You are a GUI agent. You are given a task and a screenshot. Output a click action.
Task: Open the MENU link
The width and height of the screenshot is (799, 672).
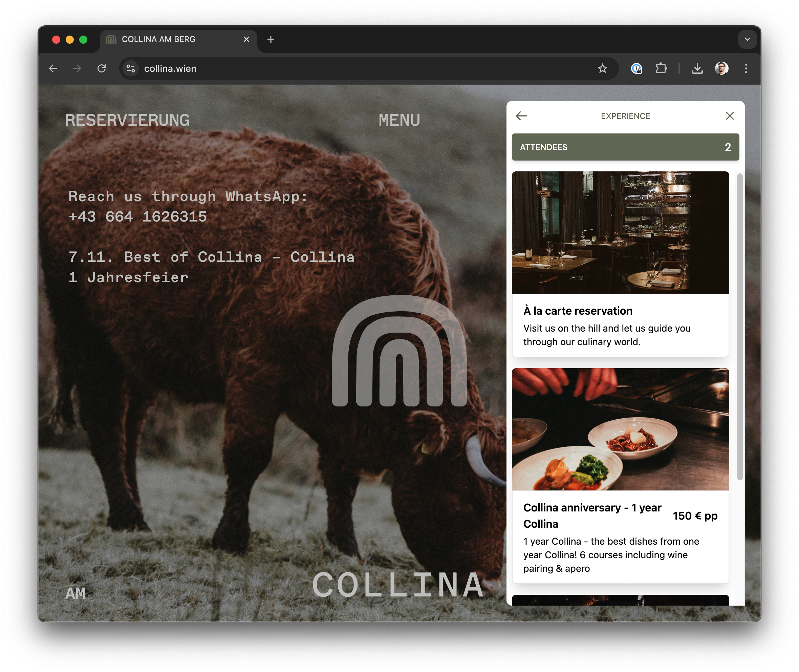coord(399,120)
